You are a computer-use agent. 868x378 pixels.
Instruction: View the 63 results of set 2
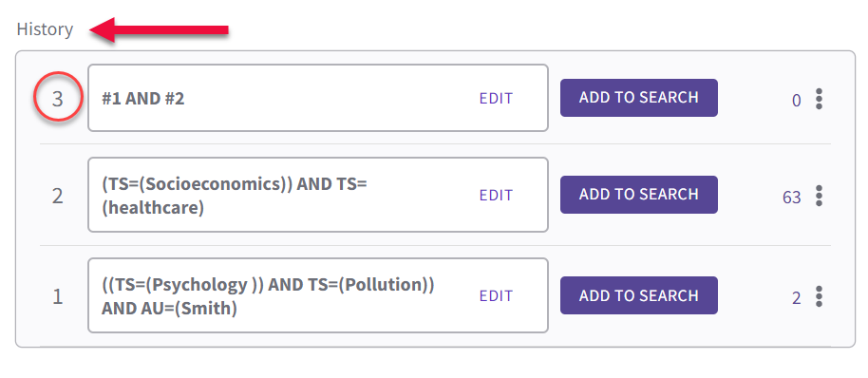coord(792,198)
